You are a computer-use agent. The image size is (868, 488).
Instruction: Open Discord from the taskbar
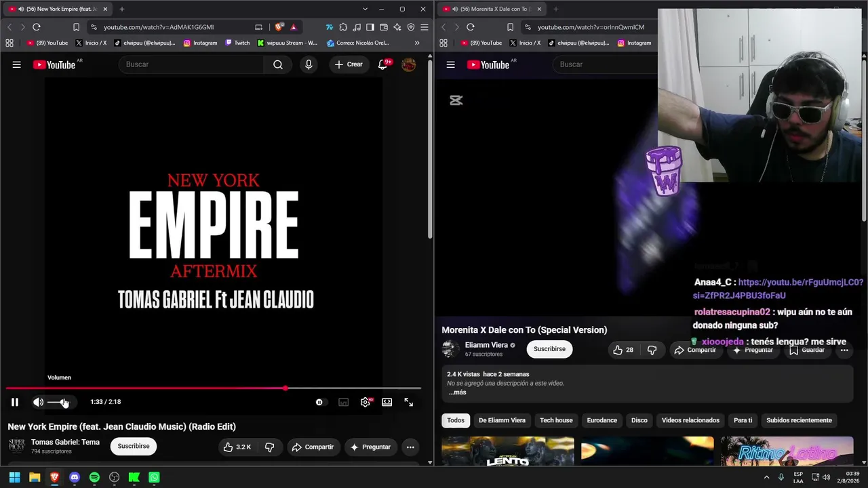75,477
